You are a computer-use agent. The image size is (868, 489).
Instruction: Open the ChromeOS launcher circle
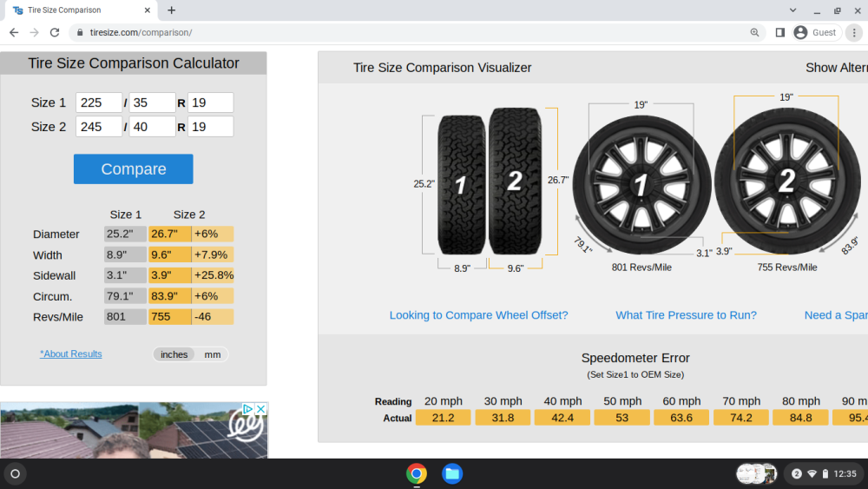15,474
